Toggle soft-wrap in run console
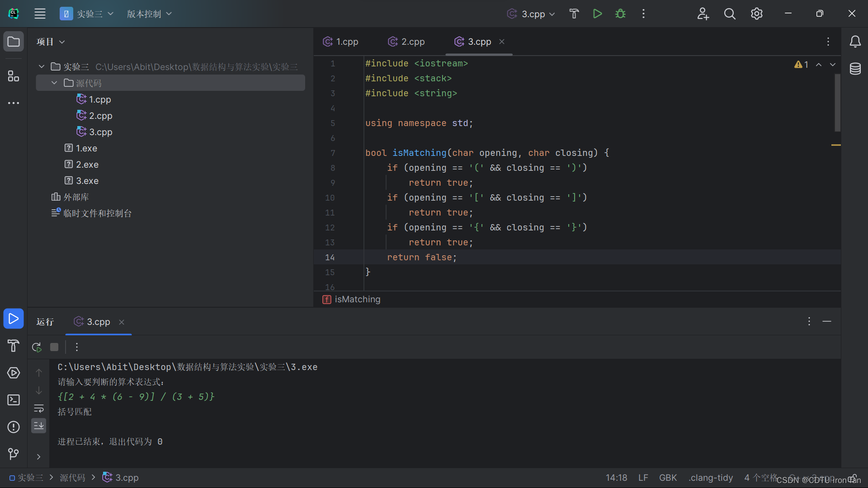Image resolution: width=868 pixels, height=488 pixels. pyautogui.click(x=39, y=408)
